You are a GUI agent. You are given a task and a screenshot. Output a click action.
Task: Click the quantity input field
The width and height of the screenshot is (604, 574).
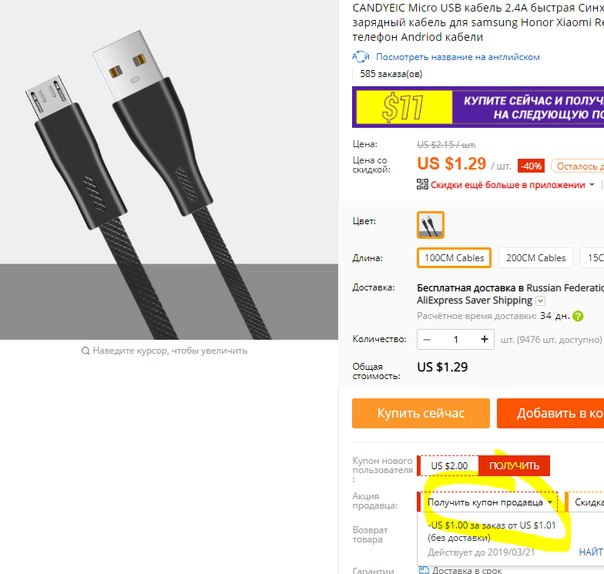[456, 339]
